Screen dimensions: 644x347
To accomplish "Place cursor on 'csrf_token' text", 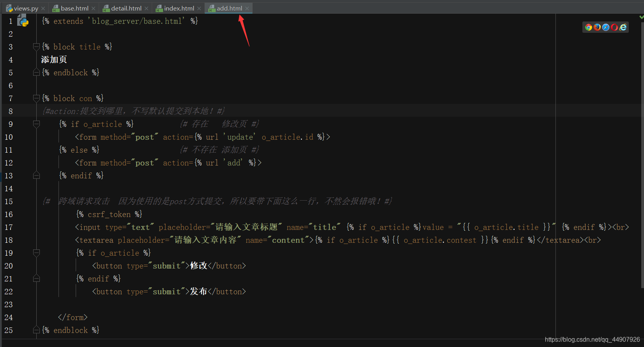I will pyautogui.click(x=109, y=214).
